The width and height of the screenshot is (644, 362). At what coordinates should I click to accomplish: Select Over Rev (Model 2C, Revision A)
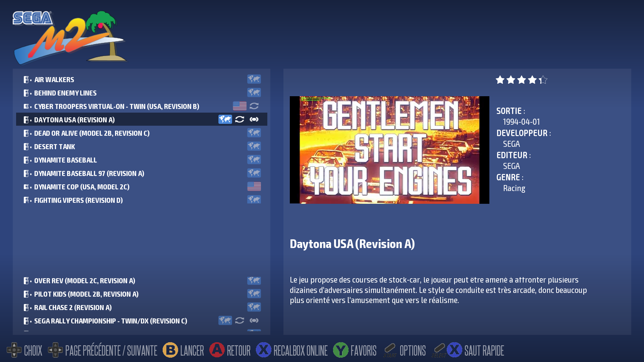(142, 281)
